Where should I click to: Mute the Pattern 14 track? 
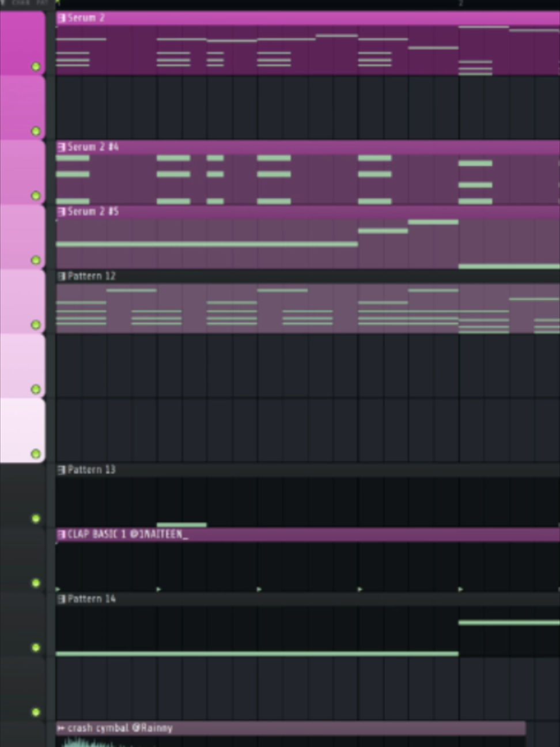(x=36, y=648)
